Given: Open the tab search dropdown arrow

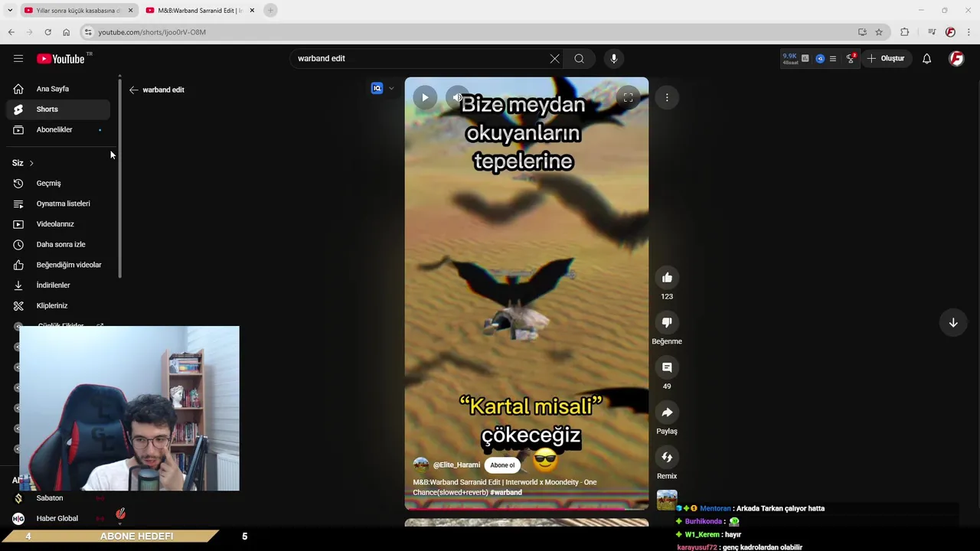Looking at the screenshot, I should pos(10,11).
